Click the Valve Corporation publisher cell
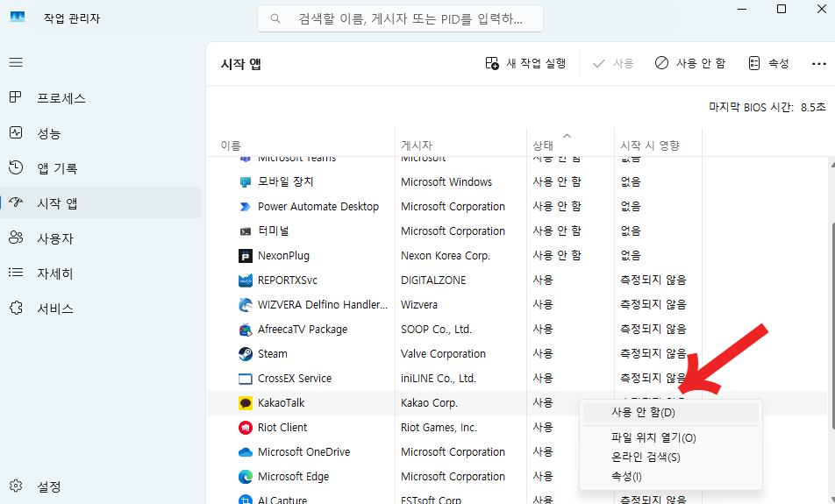The width and height of the screenshot is (835, 504). pos(443,354)
